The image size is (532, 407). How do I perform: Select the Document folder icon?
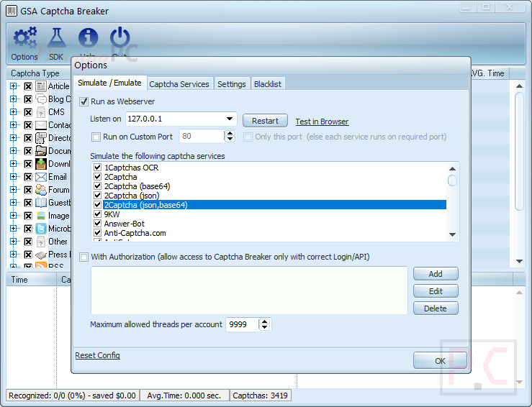point(41,151)
